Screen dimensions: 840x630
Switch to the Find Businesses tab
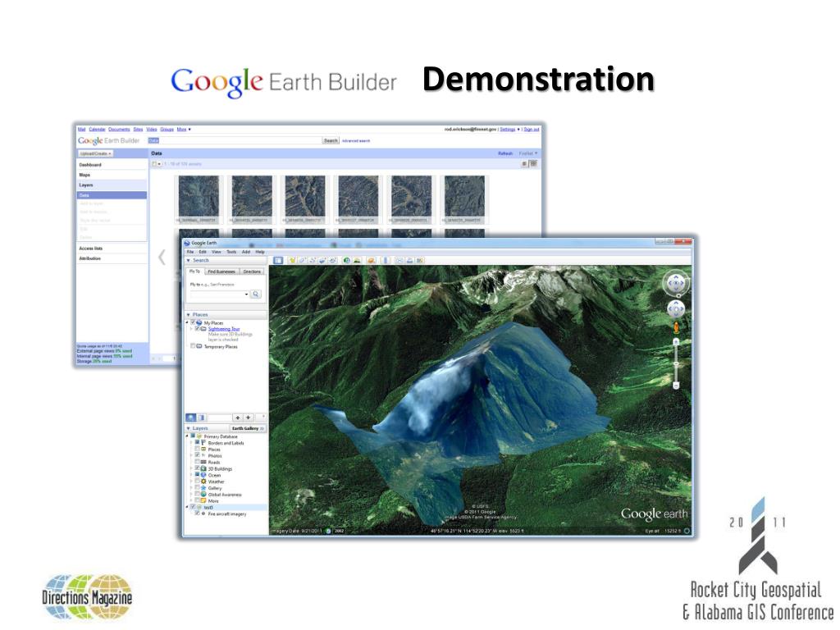(x=221, y=272)
